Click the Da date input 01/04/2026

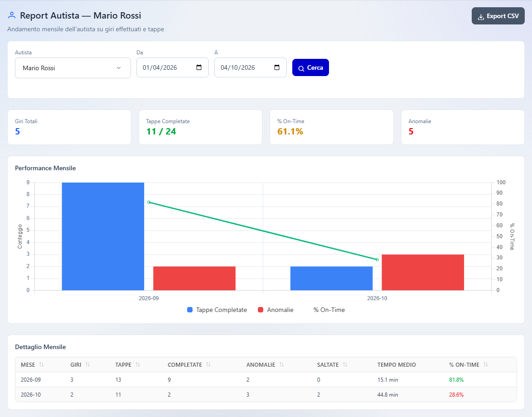172,67
